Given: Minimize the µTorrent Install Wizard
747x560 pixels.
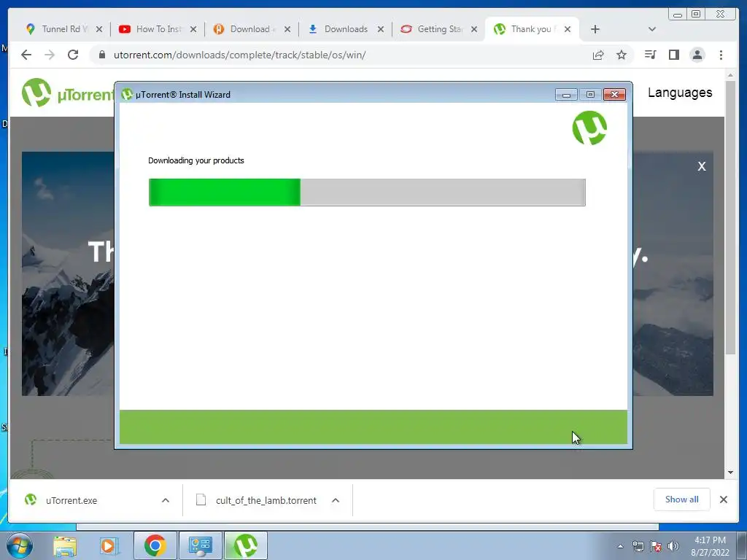Looking at the screenshot, I should [x=566, y=94].
